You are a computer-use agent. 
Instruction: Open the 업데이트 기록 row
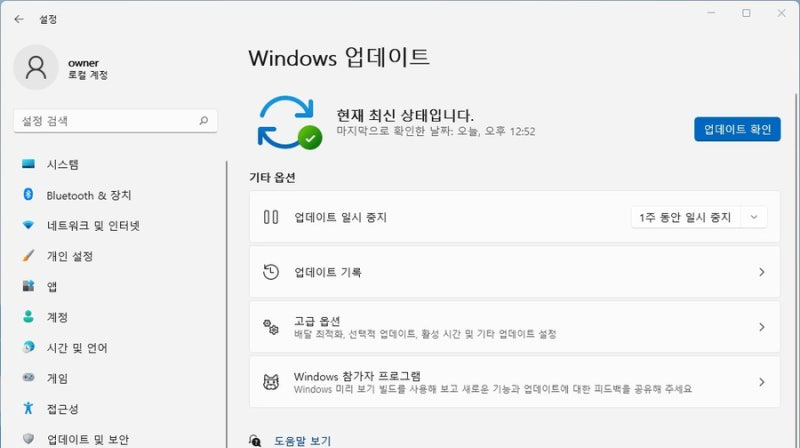[x=514, y=272]
